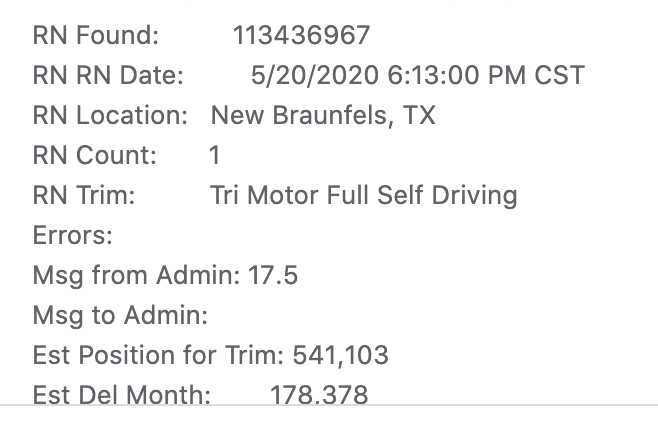Click the Msg to Admin label
Image resolution: width=658 pixels, height=424 pixels.
pos(120,316)
